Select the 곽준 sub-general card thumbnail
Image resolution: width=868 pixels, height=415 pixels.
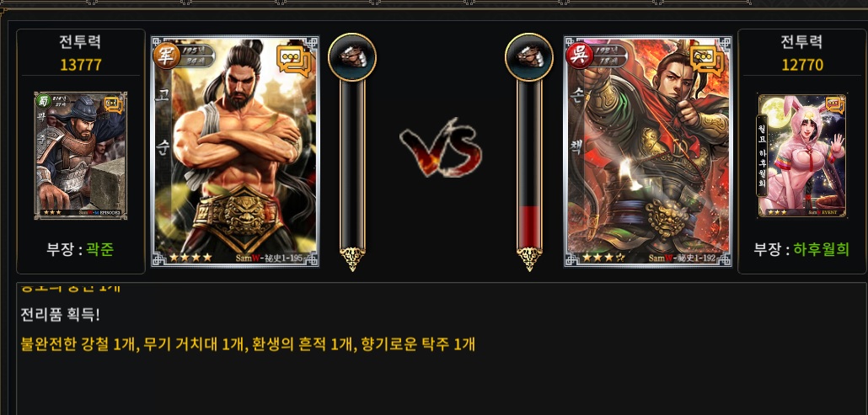coord(81,155)
